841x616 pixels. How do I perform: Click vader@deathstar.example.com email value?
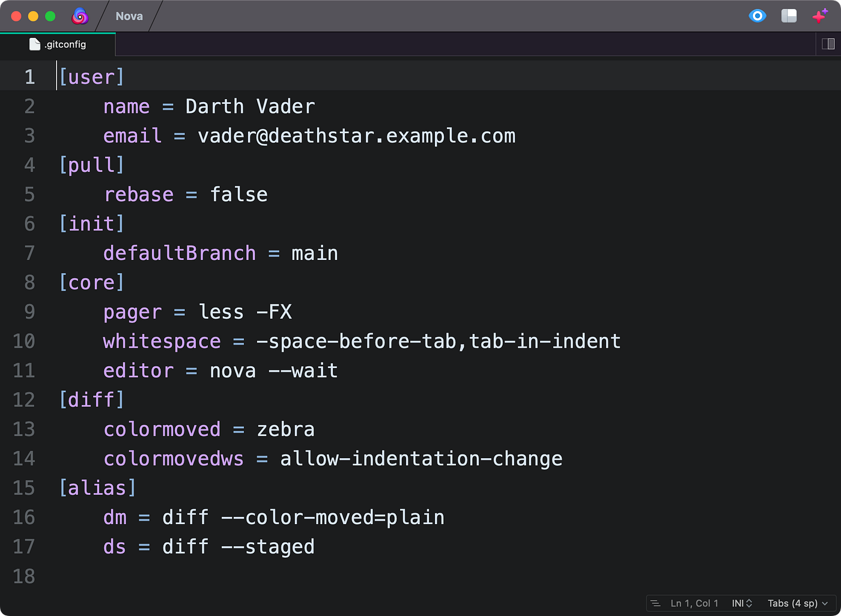pyautogui.click(x=356, y=136)
